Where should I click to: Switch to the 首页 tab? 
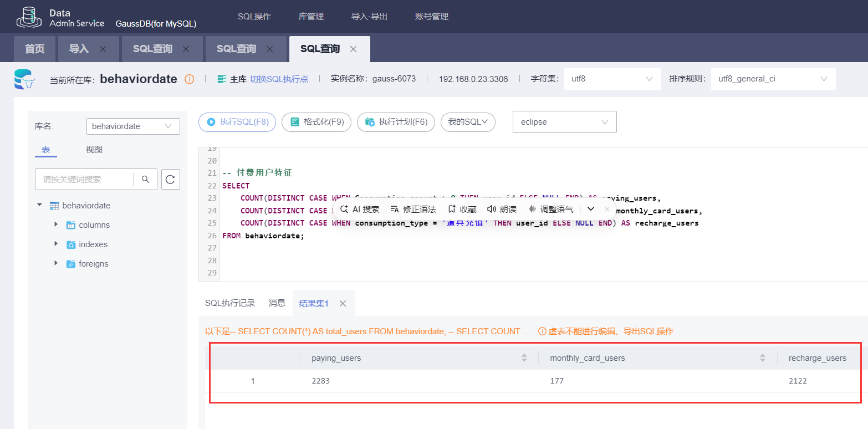click(x=34, y=49)
